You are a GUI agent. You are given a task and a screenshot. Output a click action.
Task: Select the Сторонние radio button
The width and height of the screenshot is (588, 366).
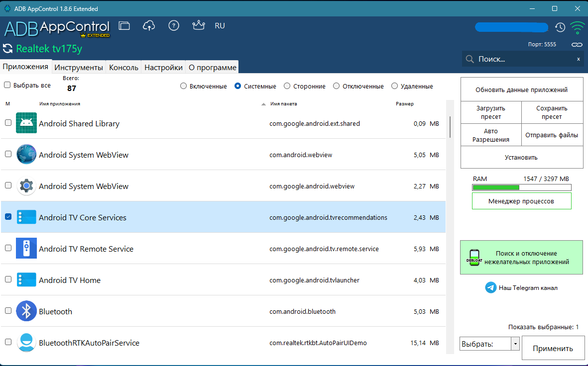point(287,86)
